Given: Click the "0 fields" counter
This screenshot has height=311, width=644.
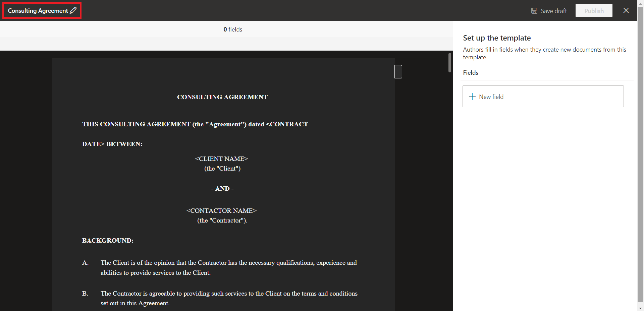Looking at the screenshot, I should pos(233,29).
